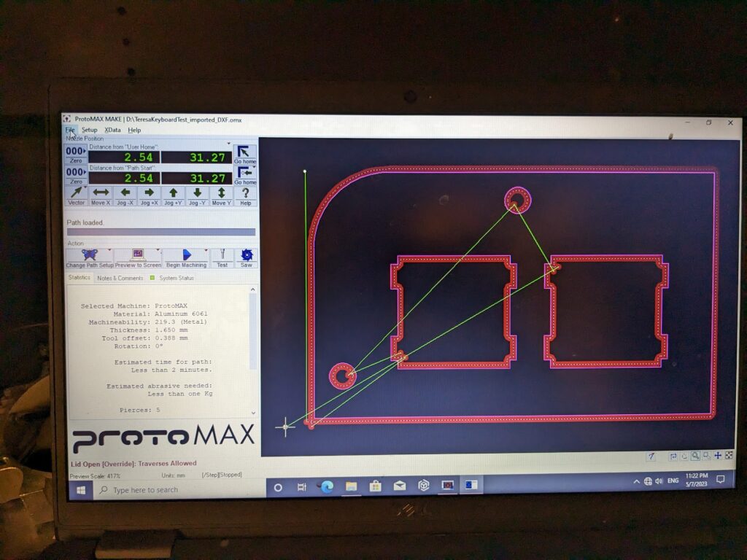The width and height of the screenshot is (747, 560).
Task: Click the User Home Y readout 31.27
Action: (x=196, y=157)
